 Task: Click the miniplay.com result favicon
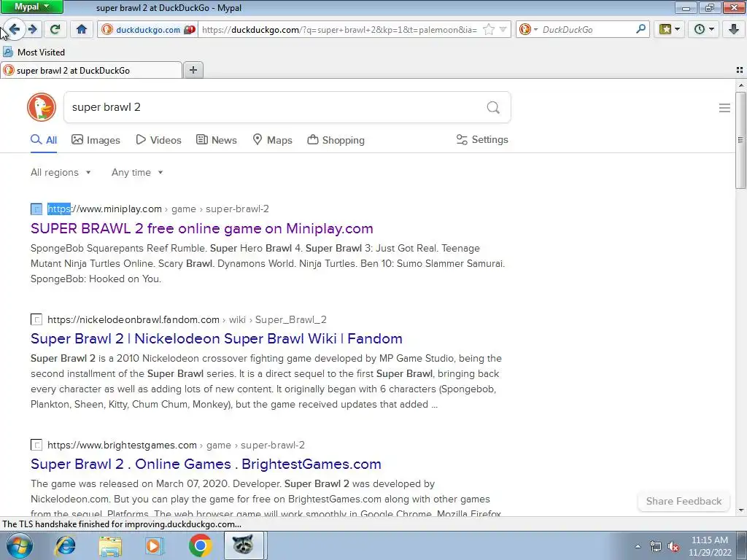point(36,209)
